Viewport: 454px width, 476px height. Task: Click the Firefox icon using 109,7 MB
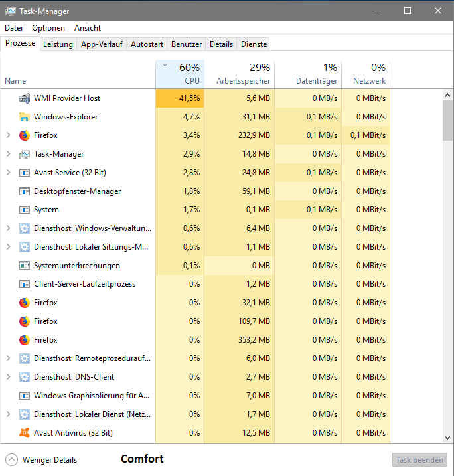click(x=25, y=321)
